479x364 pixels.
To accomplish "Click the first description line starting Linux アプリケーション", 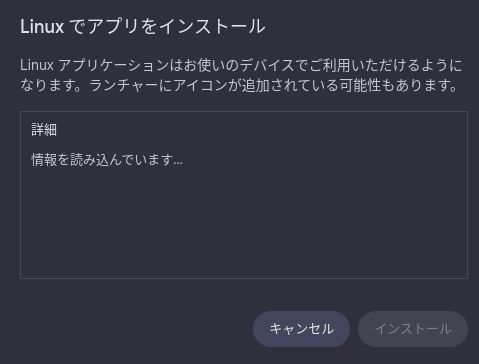I will (x=241, y=65).
